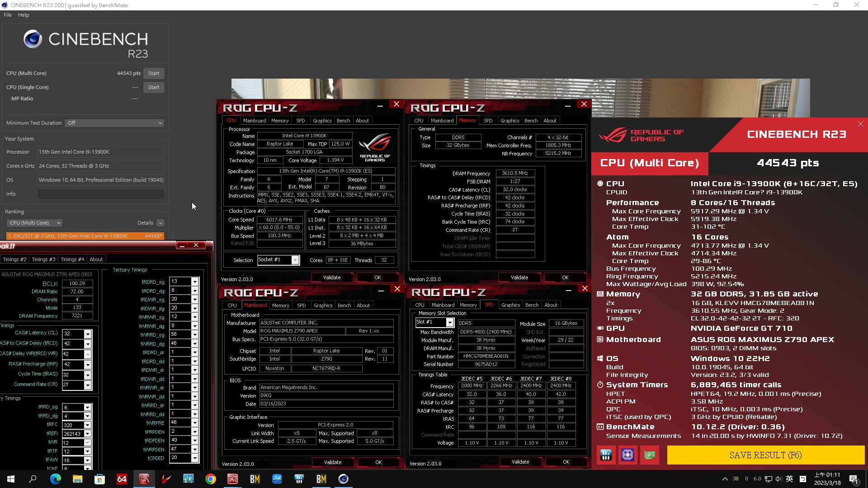Click Validate in CPU-Z Memory window
The height and width of the screenshot is (488, 868).
coord(519,277)
